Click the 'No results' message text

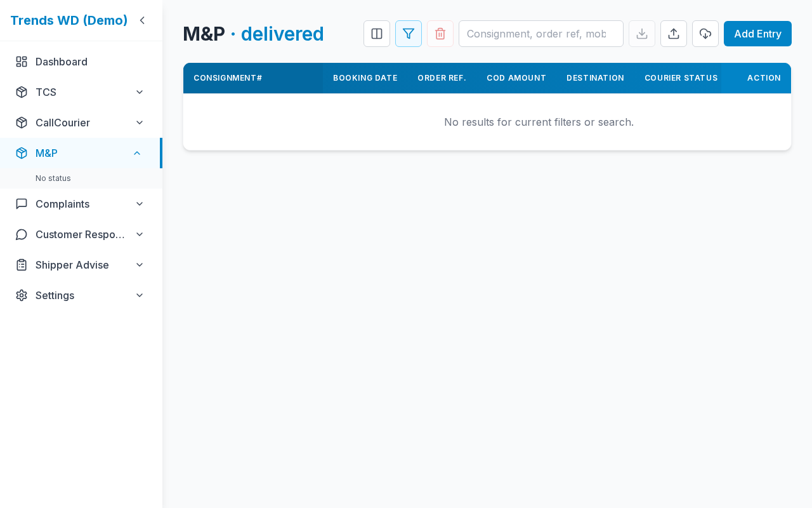(x=539, y=122)
